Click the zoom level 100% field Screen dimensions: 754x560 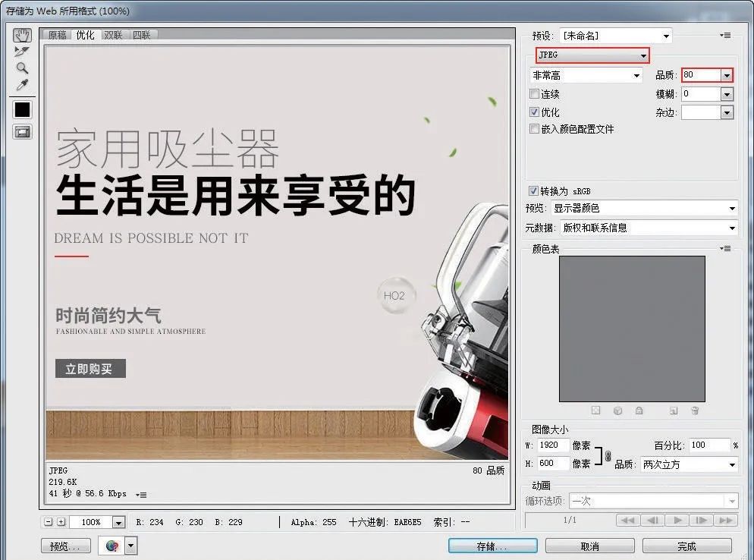[91, 522]
